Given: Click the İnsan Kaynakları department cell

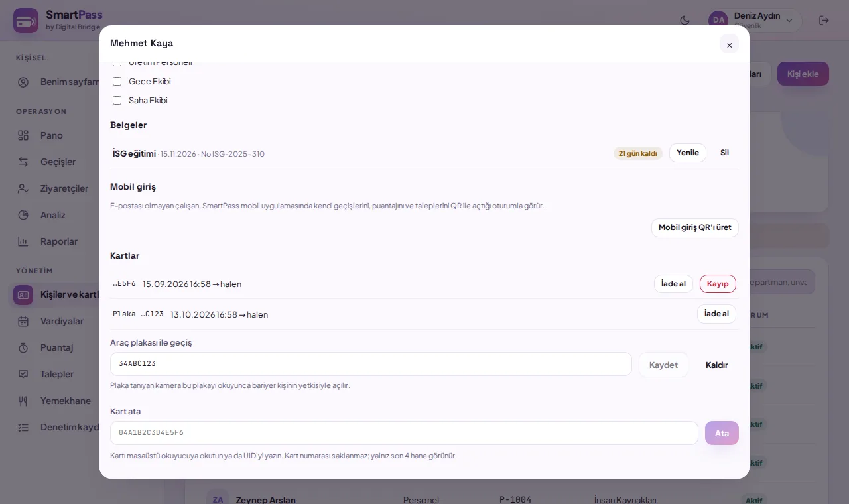Looking at the screenshot, I should 625,500.
